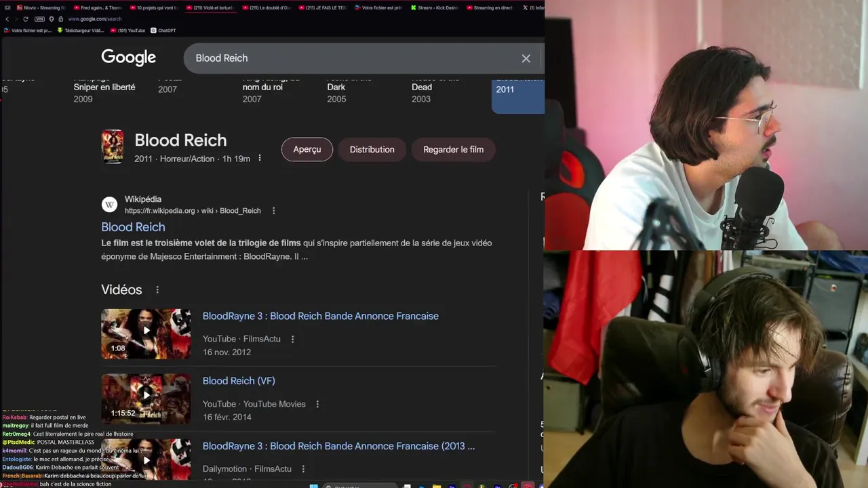The width and height of the screenshot is (868, 488).
Task: Select King Rising, au nom du roi card
Action: [271, 88]
